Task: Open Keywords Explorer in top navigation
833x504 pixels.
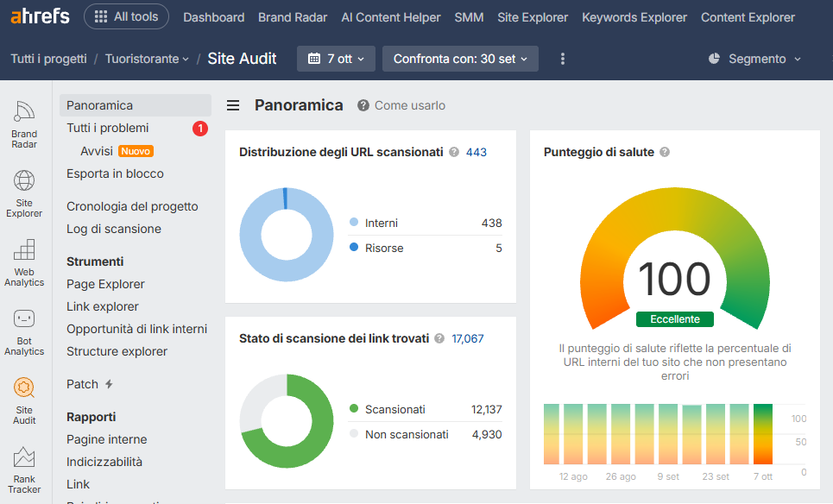Action: tap(634, 17)
